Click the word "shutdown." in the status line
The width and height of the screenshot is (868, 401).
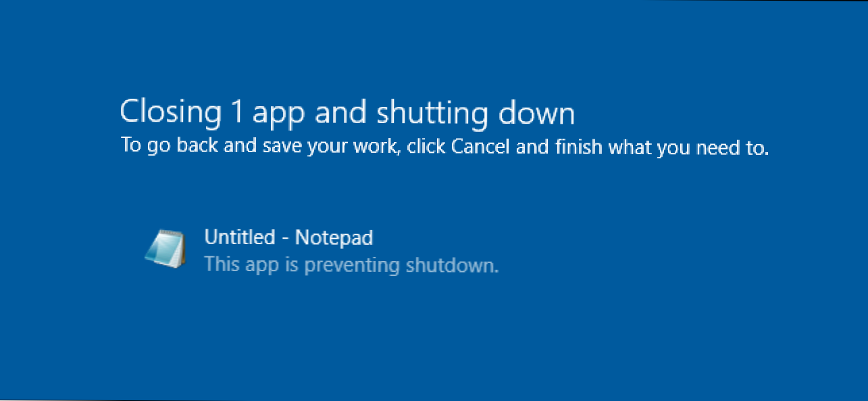pyautogui.click(x=452, y=264)
